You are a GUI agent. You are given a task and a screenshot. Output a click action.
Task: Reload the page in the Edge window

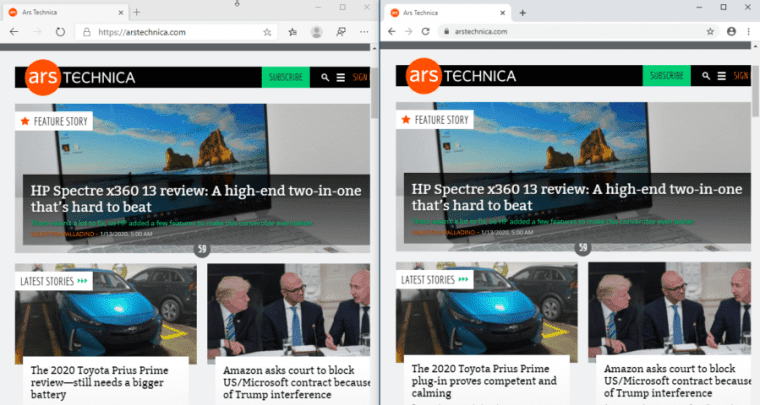tap(60, 32)
